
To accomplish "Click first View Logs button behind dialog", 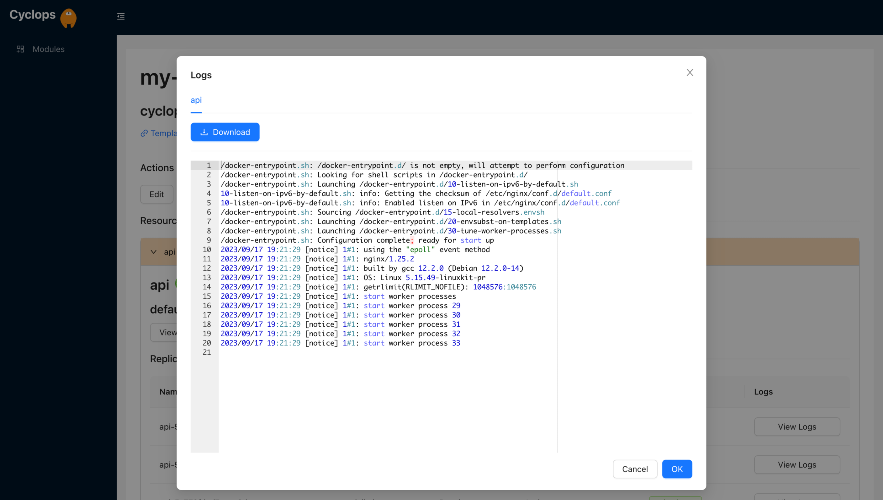I will coord(797,427).
